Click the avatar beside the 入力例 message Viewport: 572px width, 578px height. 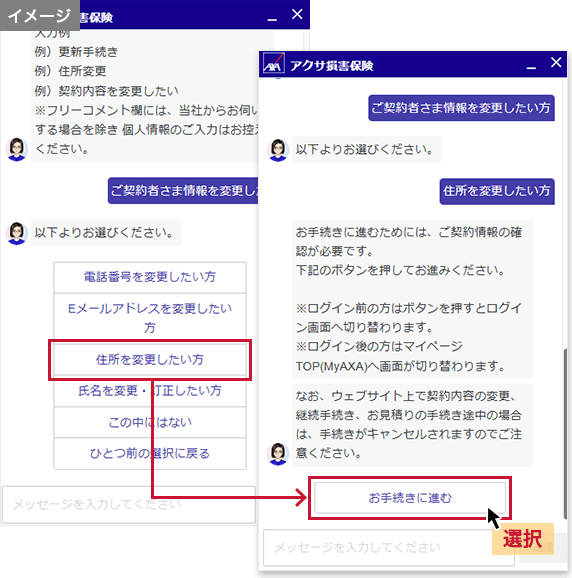click(x=17, y=149)
